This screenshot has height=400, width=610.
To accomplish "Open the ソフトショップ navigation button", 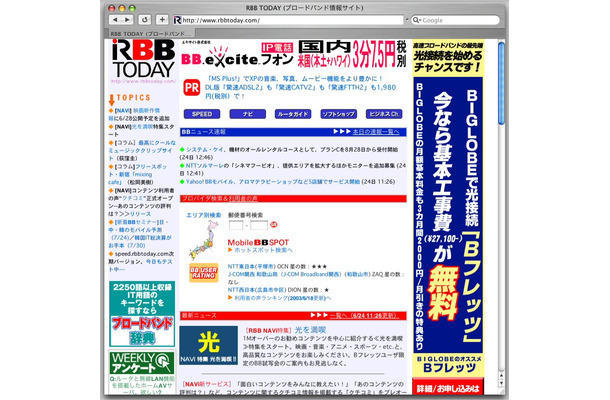I will coord(338,114).
